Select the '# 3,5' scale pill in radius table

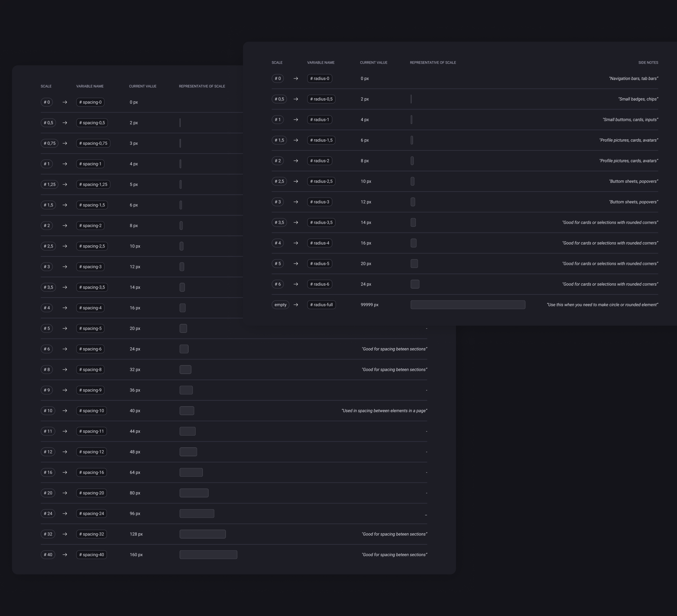coord(279,222)
